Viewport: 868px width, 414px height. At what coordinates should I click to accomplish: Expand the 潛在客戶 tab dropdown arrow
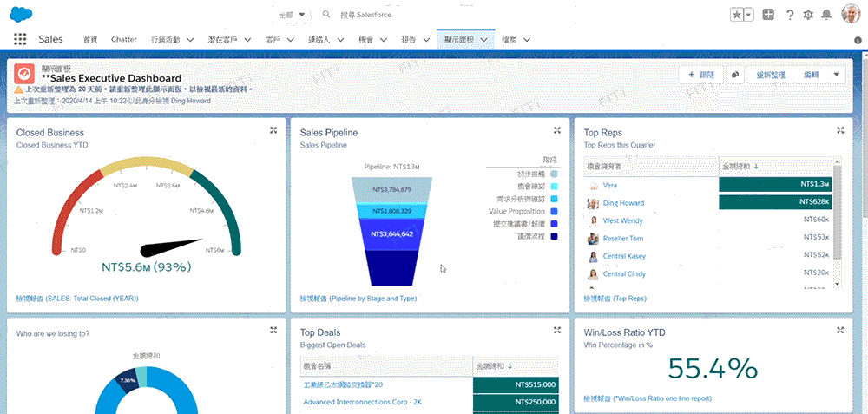click(x=247, y=40)
